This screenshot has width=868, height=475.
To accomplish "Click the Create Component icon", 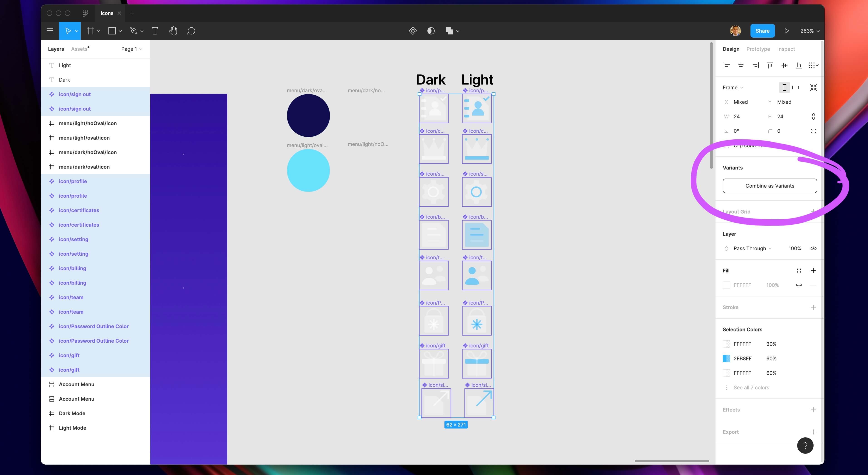I will pos(413,31).
